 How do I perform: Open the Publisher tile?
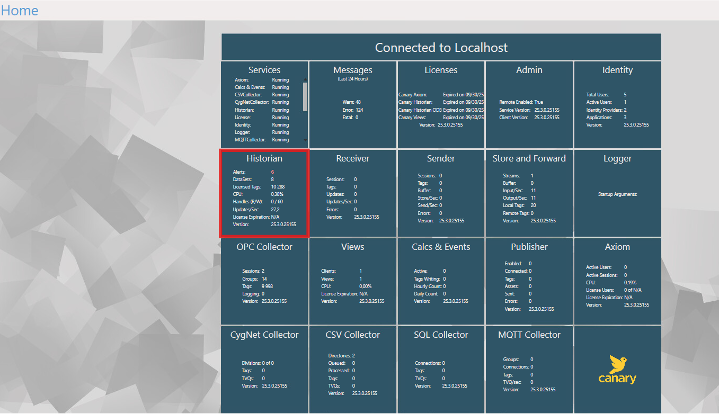tap(529, 280)
